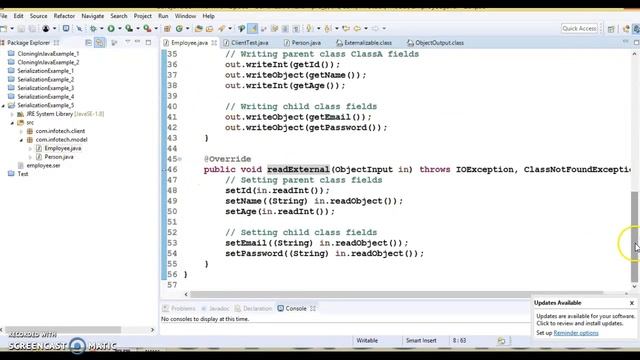Click the Open Task icon

click(209, 29)
